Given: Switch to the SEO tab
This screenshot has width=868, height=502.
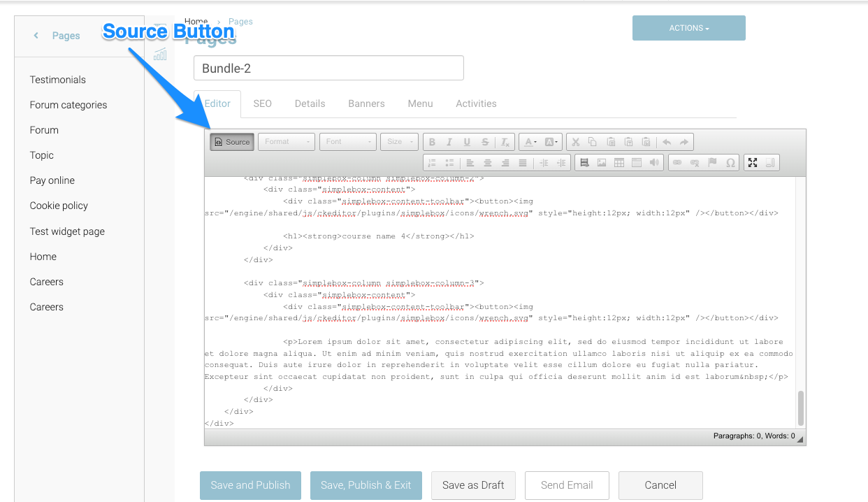Looking at the screenshot, I should (262, 103).
